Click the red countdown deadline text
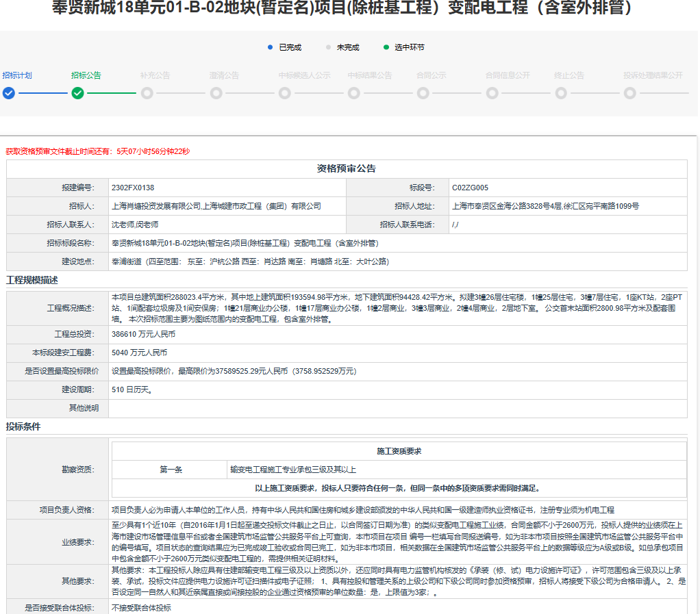This screenshot has height=614, width=700. point(98,152)
